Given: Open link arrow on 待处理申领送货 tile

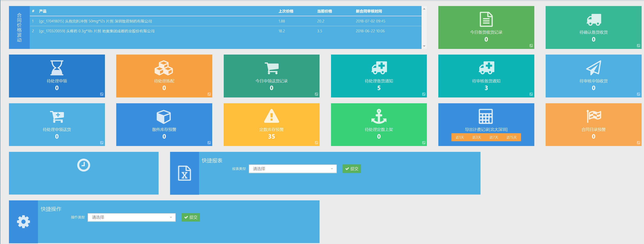Looking at the screenshot, I should click(102, 143).
